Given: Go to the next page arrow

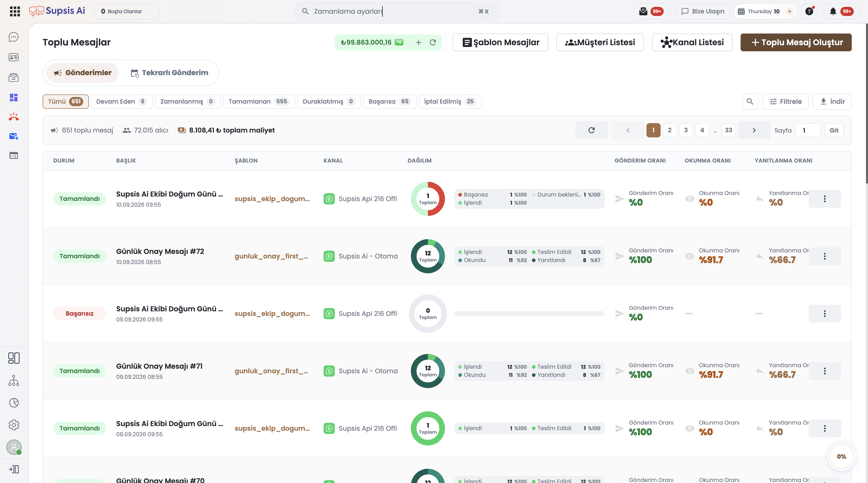Looking at the screenshot, I should pos(754,130).
